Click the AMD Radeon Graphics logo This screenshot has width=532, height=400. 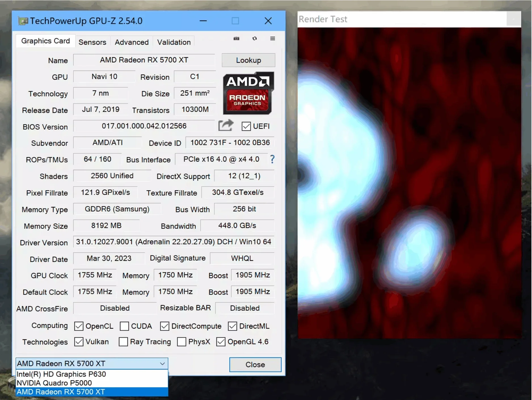tap(248, 93)
